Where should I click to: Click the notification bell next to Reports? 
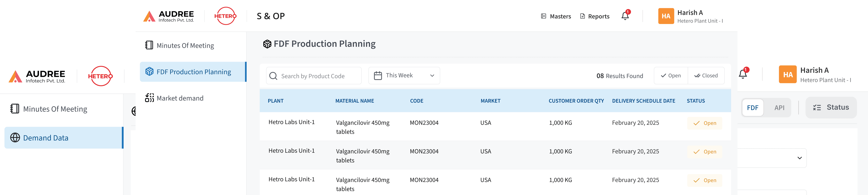click(x=625, y=16)
